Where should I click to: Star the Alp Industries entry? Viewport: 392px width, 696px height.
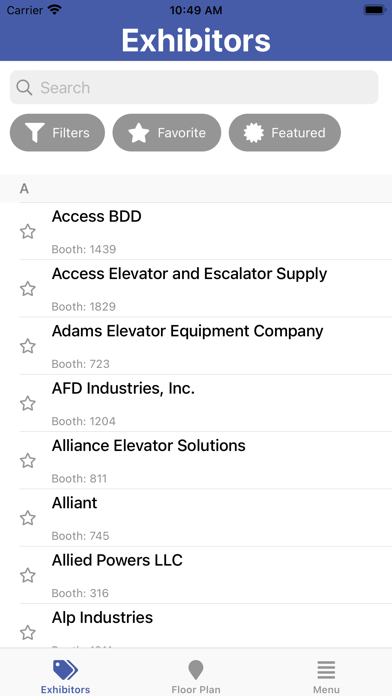[28, 633]
